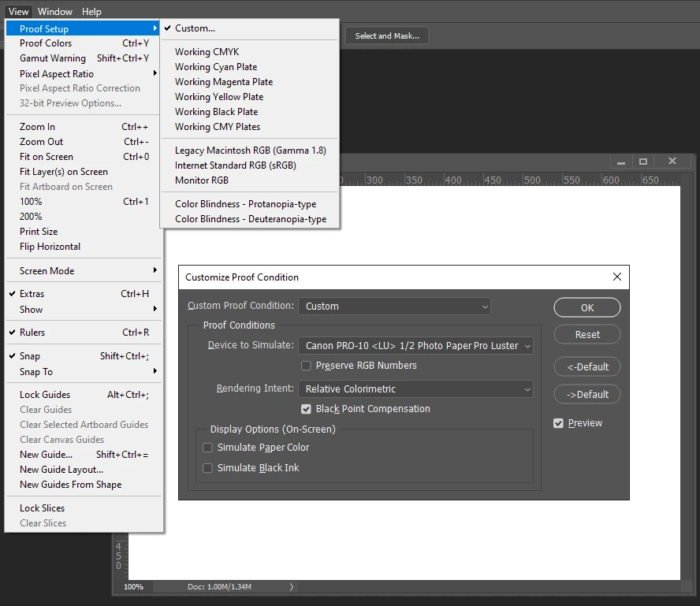
Task: Choose Flip Horizontal menu item
Action: click(x=84, y=247)
